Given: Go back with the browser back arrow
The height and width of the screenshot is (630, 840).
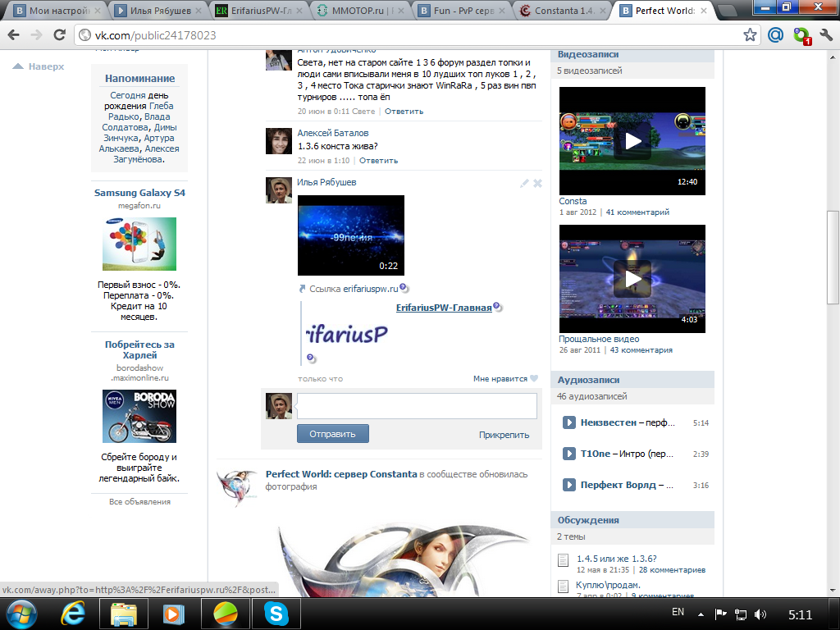Looking at the screenshot, I should (13, 35).
